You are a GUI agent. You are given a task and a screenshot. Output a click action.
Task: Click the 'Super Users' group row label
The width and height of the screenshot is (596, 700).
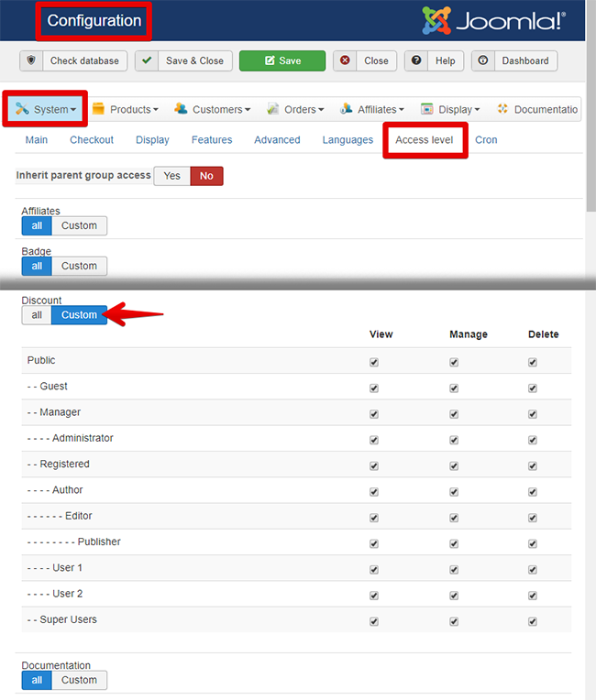(x=69, y=619)
